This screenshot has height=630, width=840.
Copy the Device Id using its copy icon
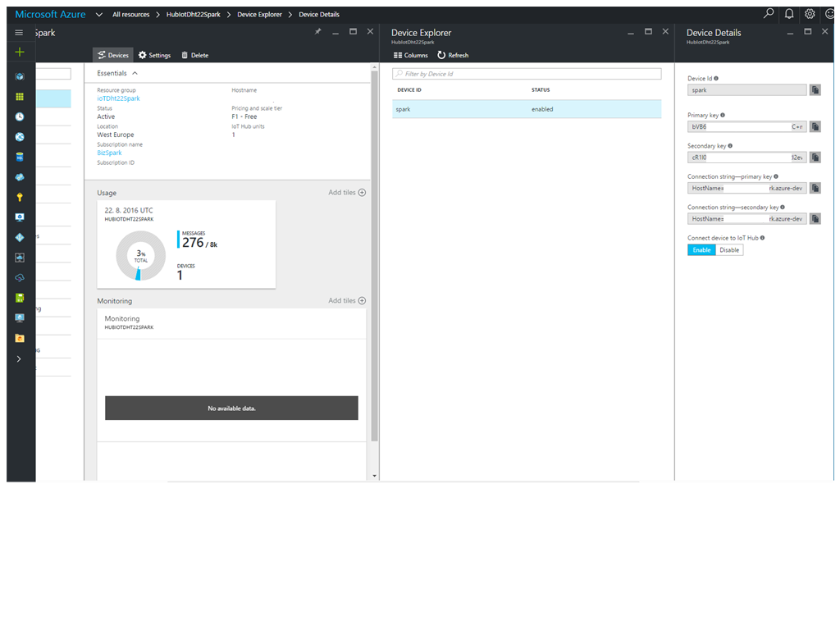pyautogui.click(x=815, y=89)
